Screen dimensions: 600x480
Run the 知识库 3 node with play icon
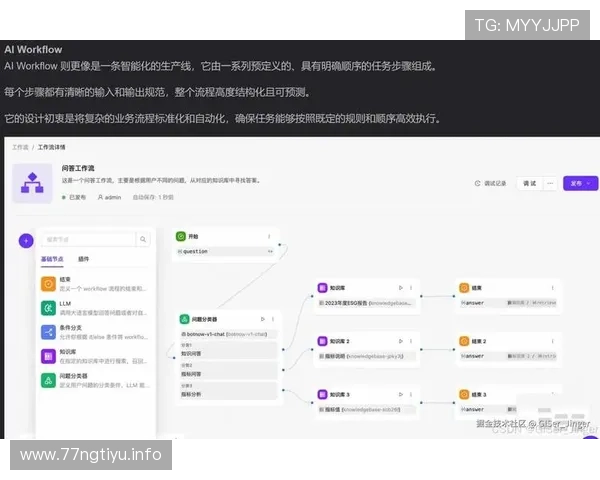coord(401,394)
